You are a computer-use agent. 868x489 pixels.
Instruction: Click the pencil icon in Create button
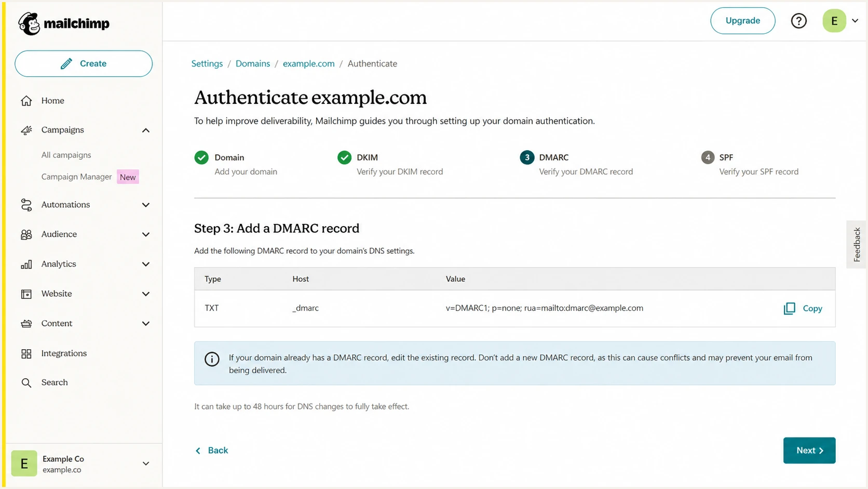66,63
